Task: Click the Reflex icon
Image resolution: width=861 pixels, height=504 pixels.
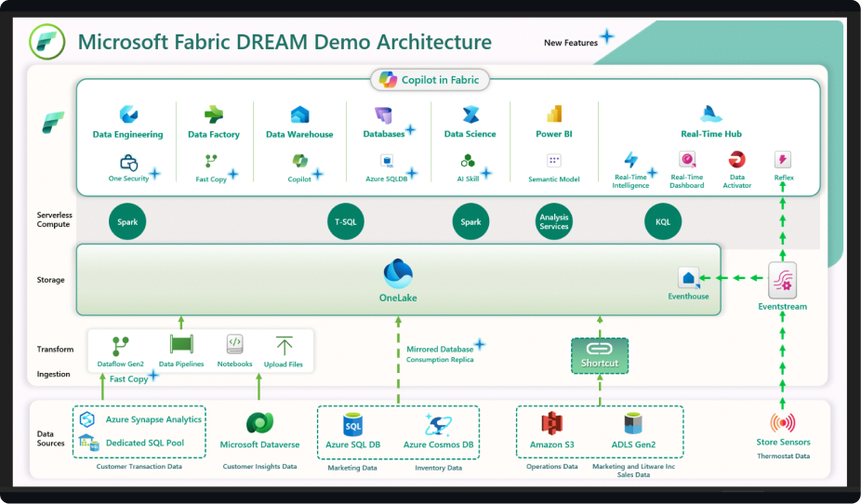Action: (x=783, y=160)
